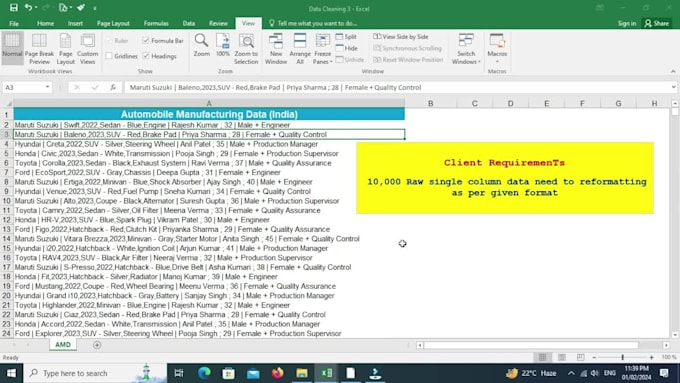Viewport: 680px width, 383px height.
Task: Open Page Break Preview view
Action: [39, 49]
